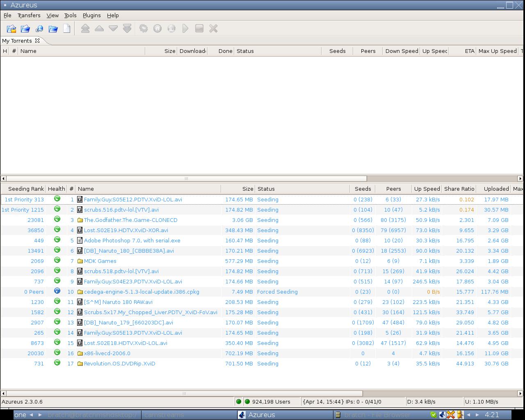Open the Tools menu

(x=70, y=15)
